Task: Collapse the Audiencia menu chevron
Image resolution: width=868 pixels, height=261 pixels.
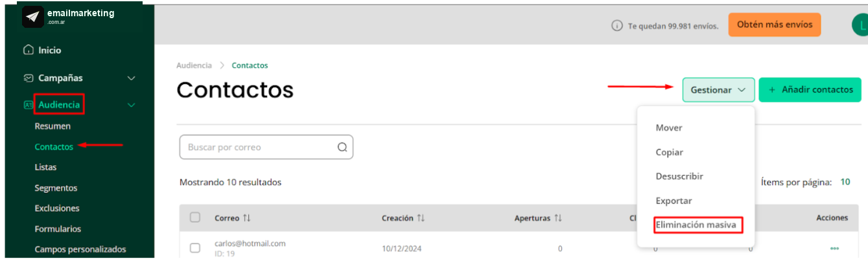Action: click(132, 105)
